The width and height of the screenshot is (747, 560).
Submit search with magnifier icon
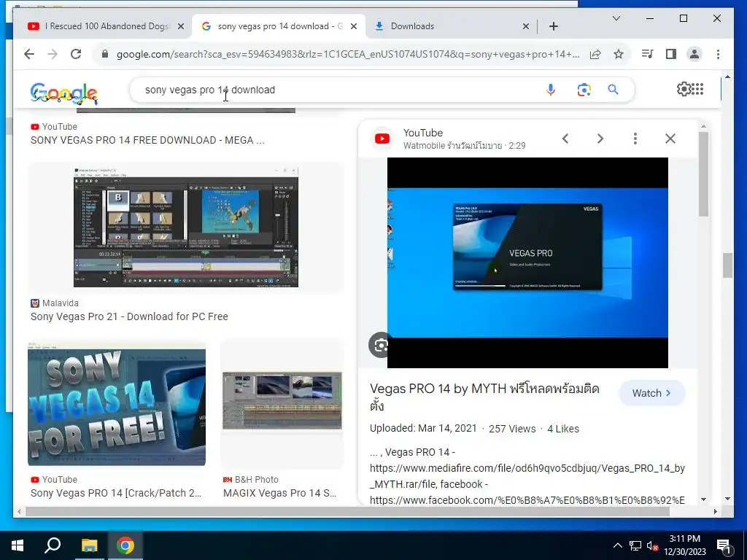pos(613,90)
